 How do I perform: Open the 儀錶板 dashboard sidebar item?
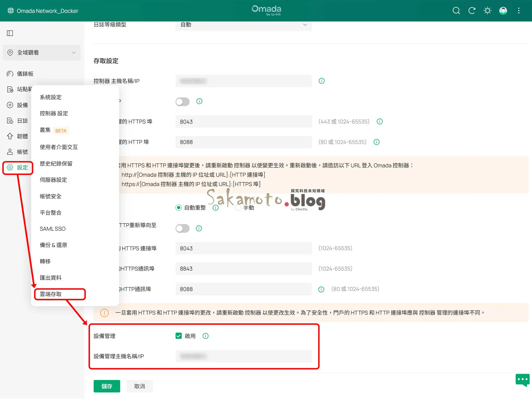25,74
